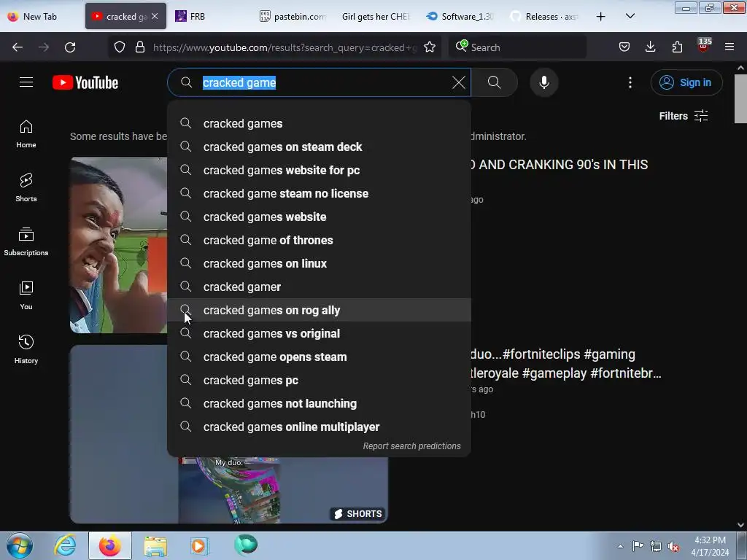Viewport: 747px width, 560px height.
Task: Bookmark this page with the star icon
Action: (430, 47)
